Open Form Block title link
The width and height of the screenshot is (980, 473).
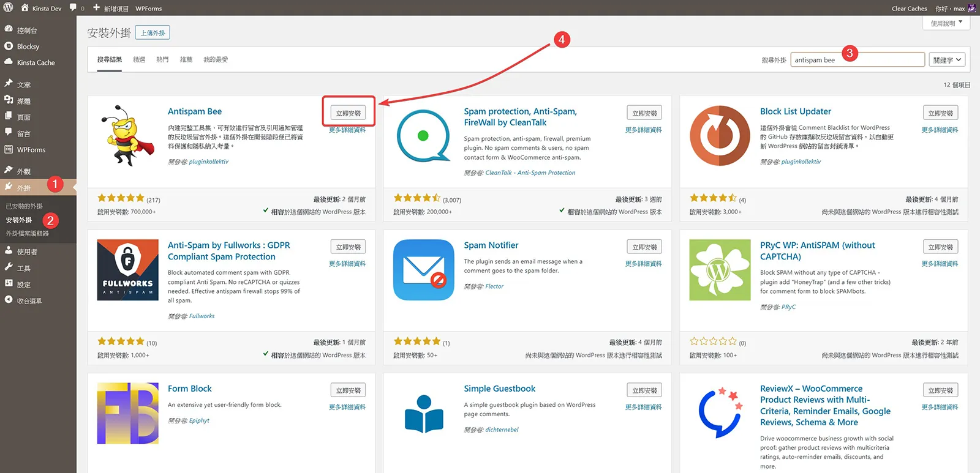190,389
